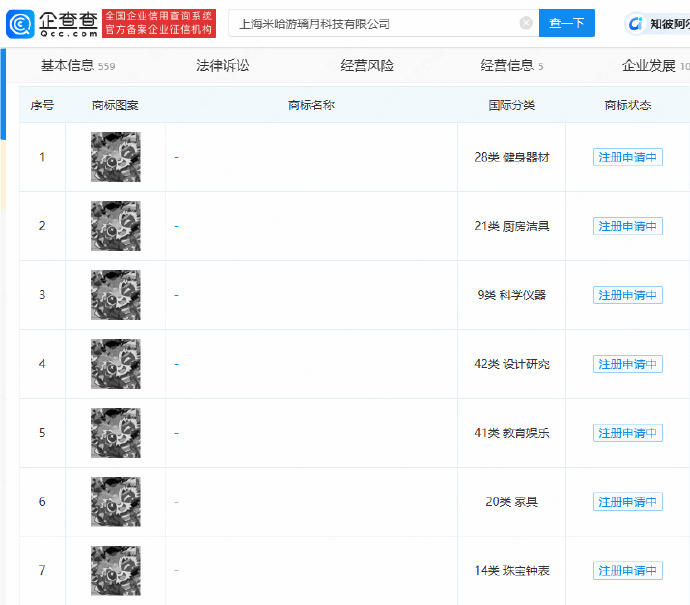Click 注册申请中 status for 41类 教育娱乐
690x605 pixels.
pos(627,433)
